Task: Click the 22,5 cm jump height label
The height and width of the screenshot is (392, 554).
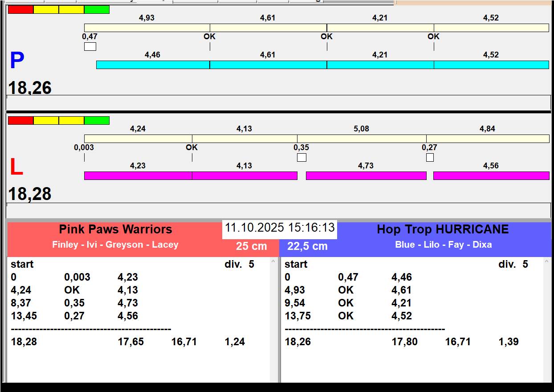Action: 307,246
